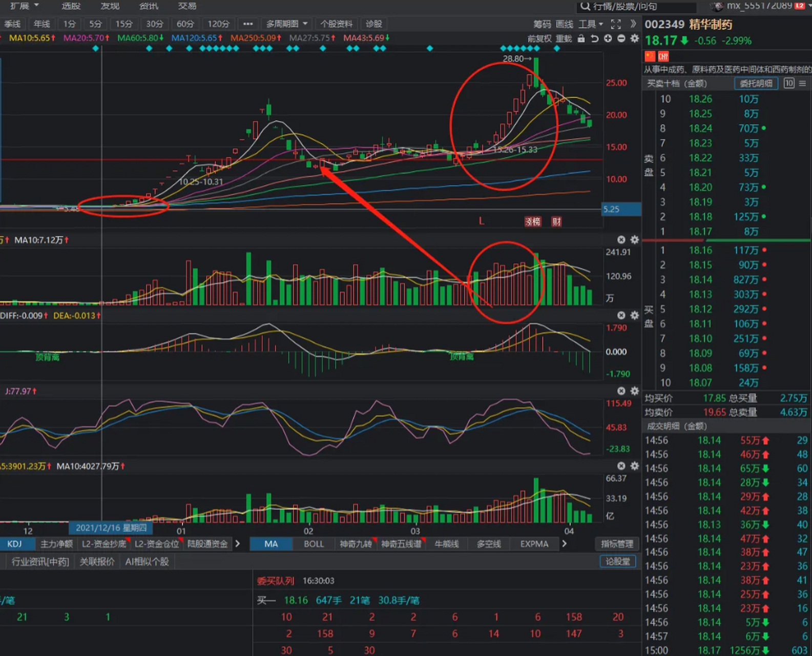Expand more sub-indicator tabs after 陆股通资金
Image resolution: width=812 pixels, height=656 pixels.
pos(238,544)
